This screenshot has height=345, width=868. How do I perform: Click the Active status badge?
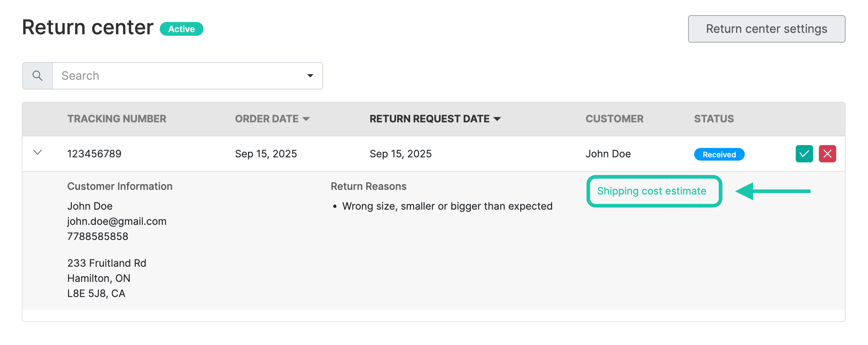tap(181, 29)
